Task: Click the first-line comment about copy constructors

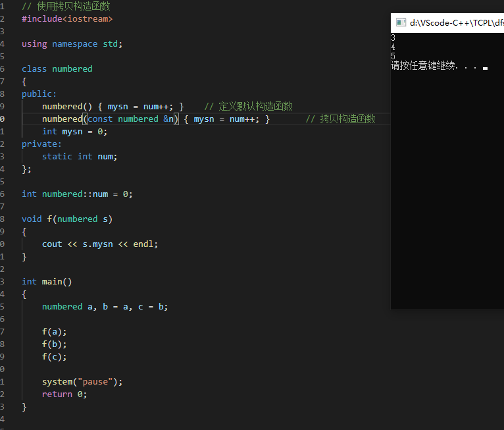Action: [66, 6]
